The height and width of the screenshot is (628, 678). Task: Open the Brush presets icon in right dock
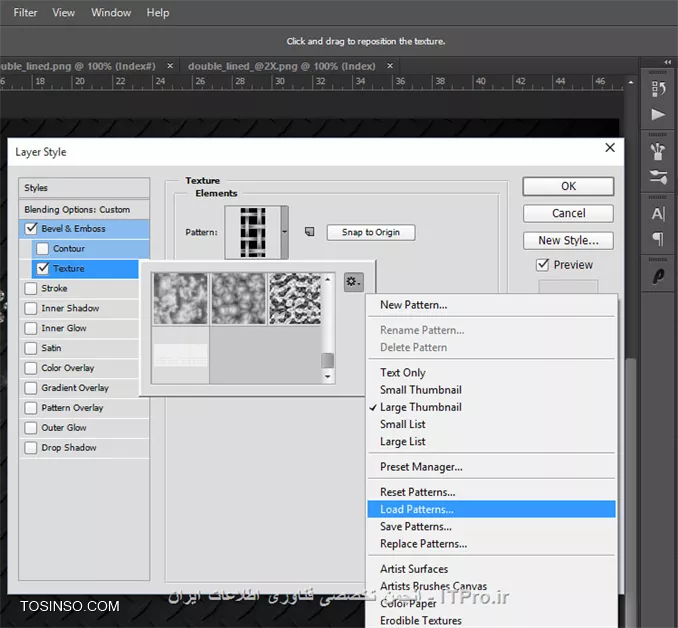(x=658, y=151)
